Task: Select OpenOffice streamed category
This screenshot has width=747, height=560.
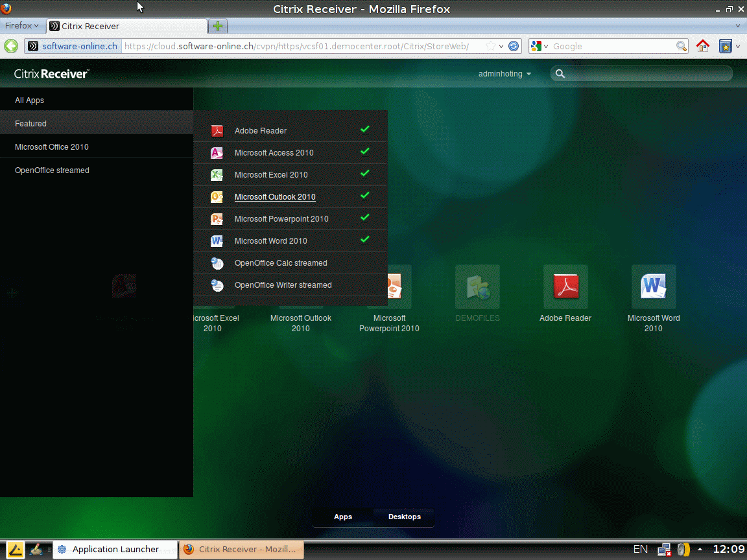Action: tap(97, 170)
